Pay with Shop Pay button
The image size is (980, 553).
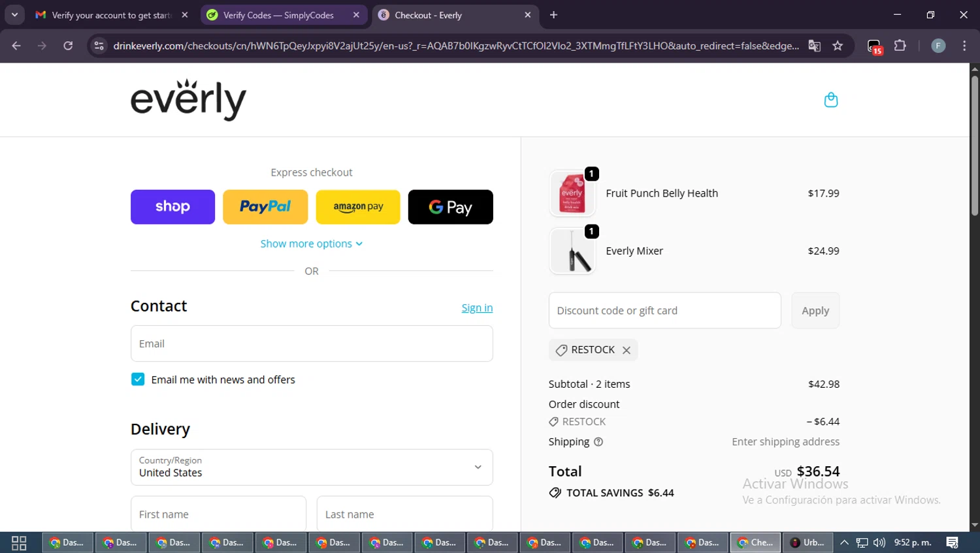pyautogui.click(x=172, y=207)
